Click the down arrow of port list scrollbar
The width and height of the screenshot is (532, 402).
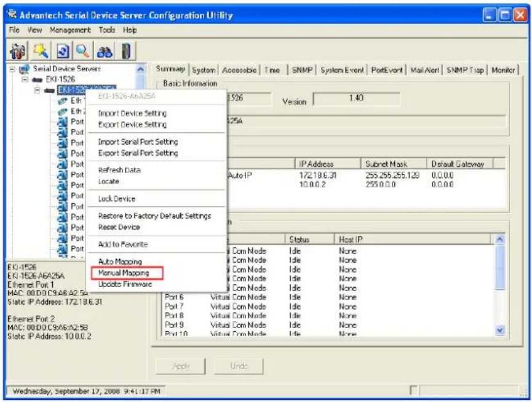click(x=500, y=330)
